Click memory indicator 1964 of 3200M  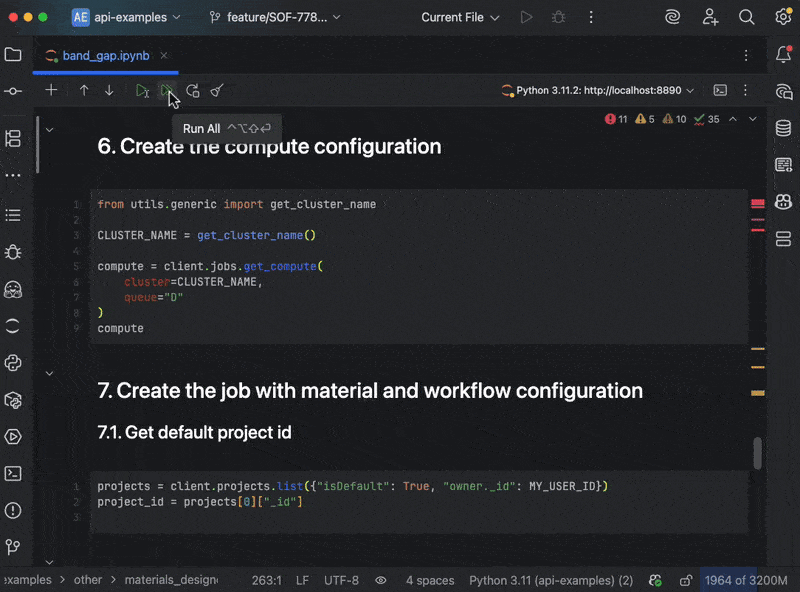pos(746,580)
